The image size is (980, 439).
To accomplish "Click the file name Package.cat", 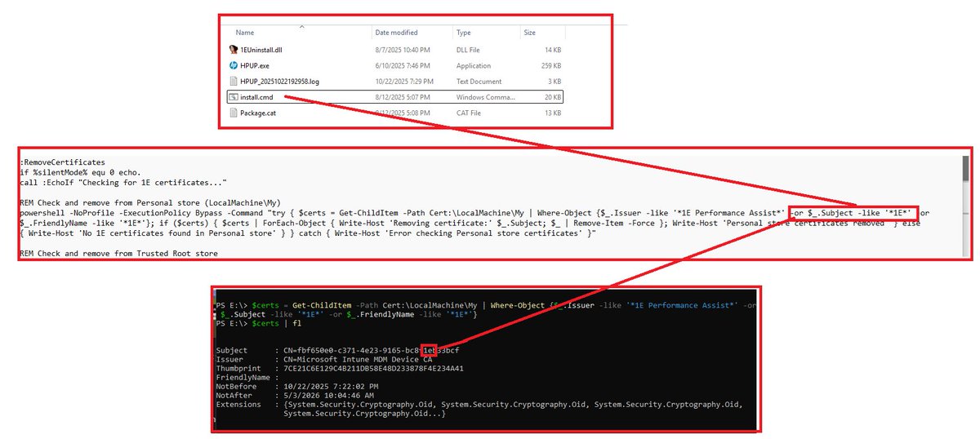I will click(x=258, y=113).
